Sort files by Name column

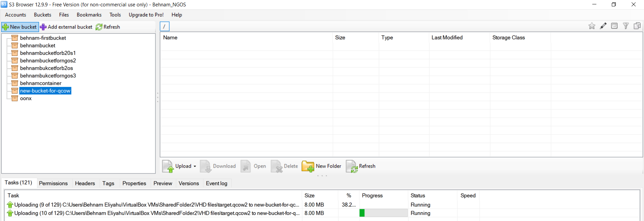246,38
